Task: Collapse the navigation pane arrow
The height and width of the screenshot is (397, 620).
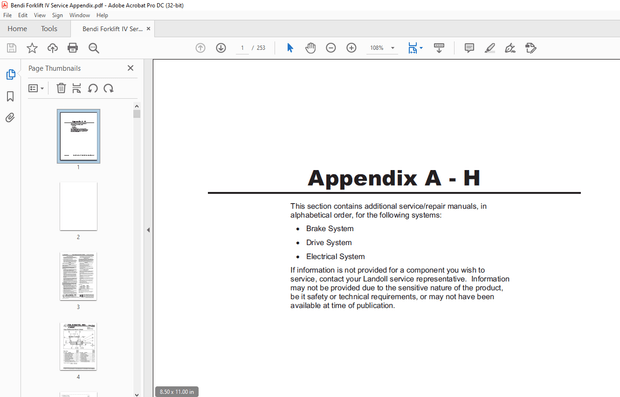Action: tap(148, 230)
